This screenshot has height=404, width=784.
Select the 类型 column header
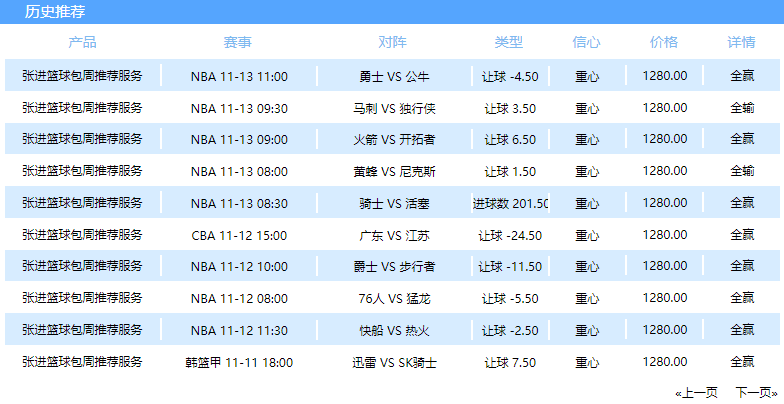tap(508, 42)
